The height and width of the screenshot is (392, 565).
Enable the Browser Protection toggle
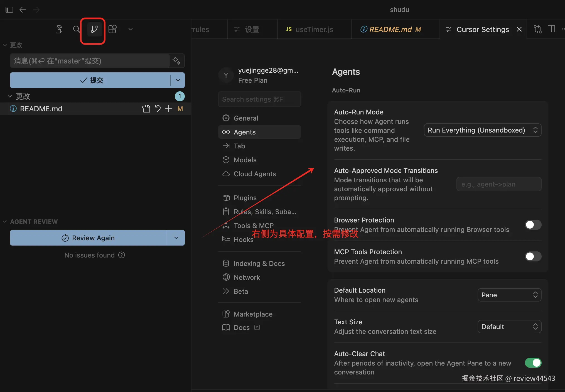pyautogui.click(x=533, y=225)
